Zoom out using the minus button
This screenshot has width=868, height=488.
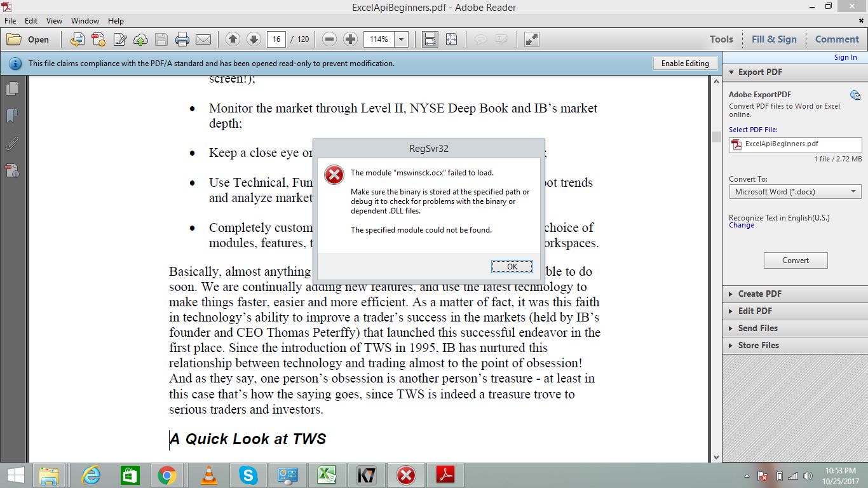[x=329, y=39]
